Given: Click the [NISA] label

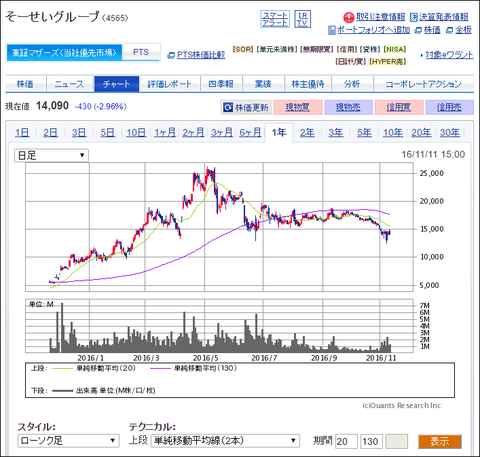Looking at the screenshot, I should click(x=395, y=49).
